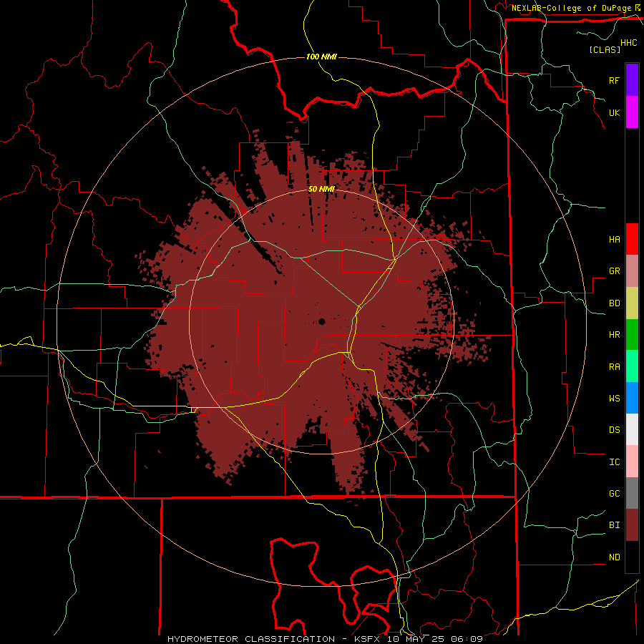Click the '50 NMI' range ring label
Viewport: 644px width, 644px height.
pyautogui.click(x=321, y=189)
